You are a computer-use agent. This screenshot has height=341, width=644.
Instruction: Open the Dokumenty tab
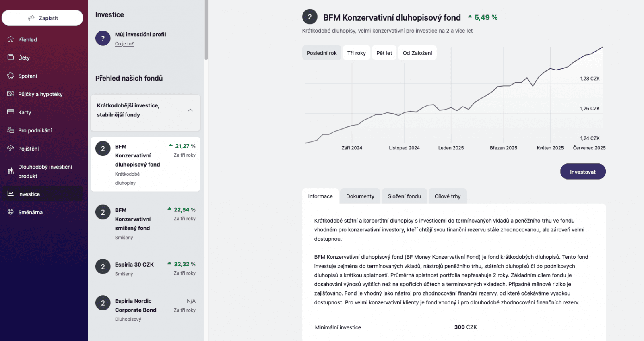tap(360, 196)
